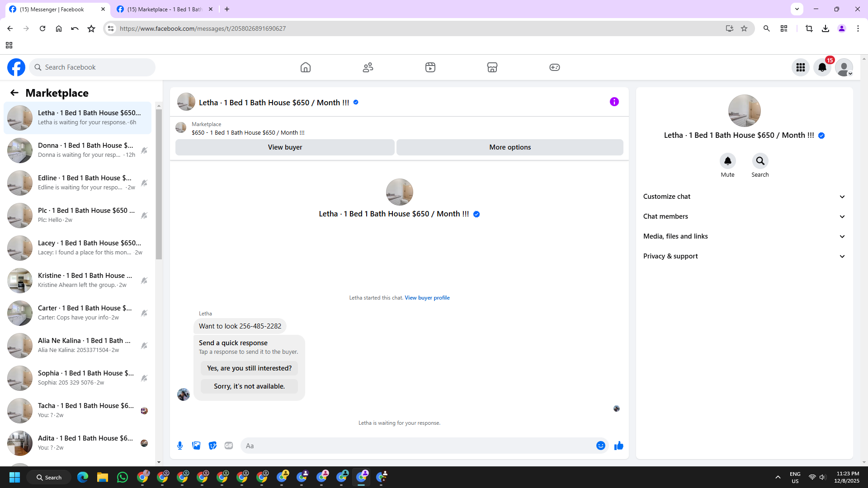Reload the current page
This screenshot has width=868, height=488.
pyautogui.click(x=42, y=28)
